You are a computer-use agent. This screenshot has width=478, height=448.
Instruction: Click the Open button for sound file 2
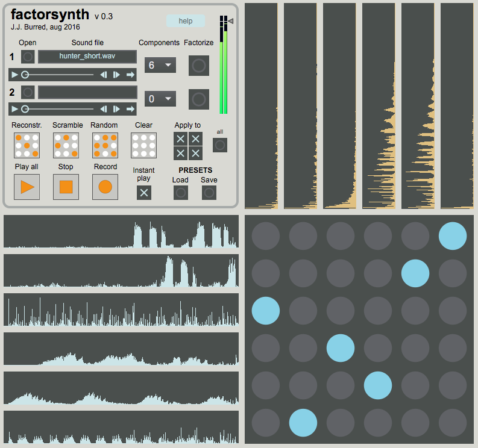(28, 92)
